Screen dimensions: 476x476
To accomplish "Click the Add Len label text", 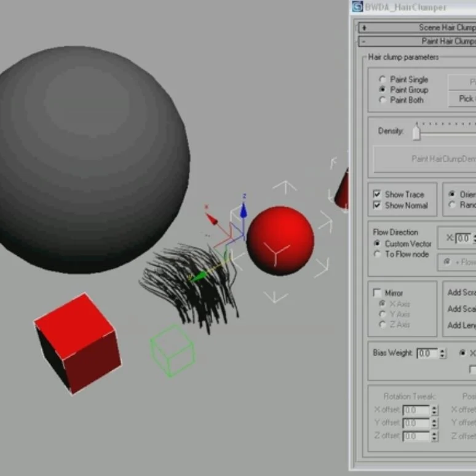I will [461, 325].
